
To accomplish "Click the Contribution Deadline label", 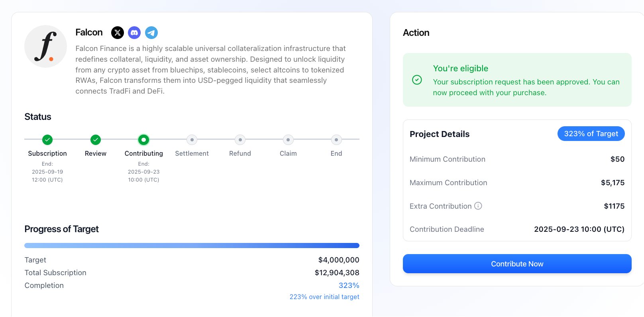I will click(x=447, y=229).
